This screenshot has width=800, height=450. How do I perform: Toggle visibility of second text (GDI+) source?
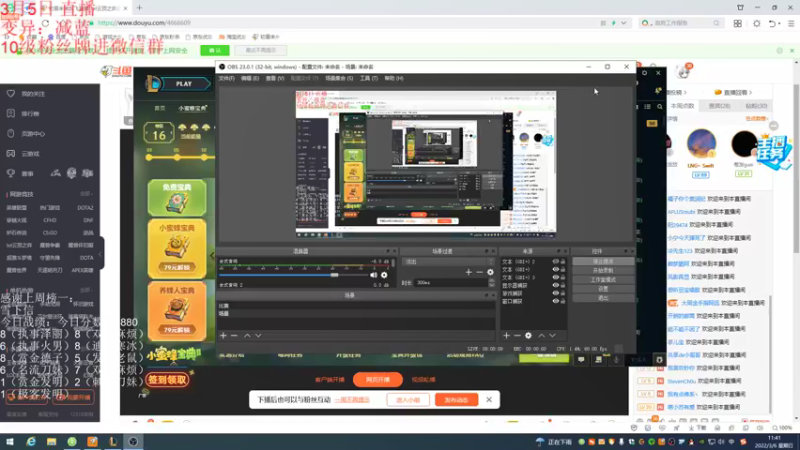[556, 269]
